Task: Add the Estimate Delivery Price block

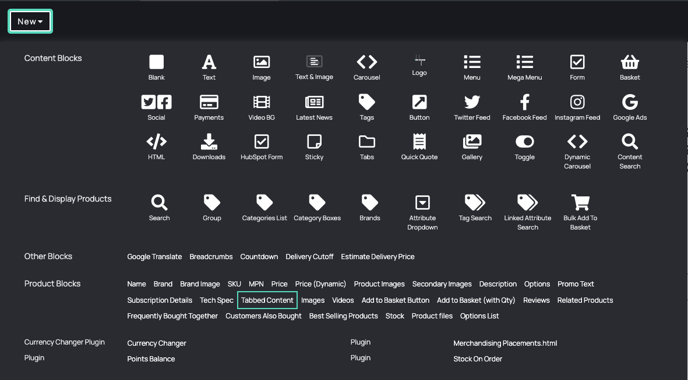Action: pos(378,257)
